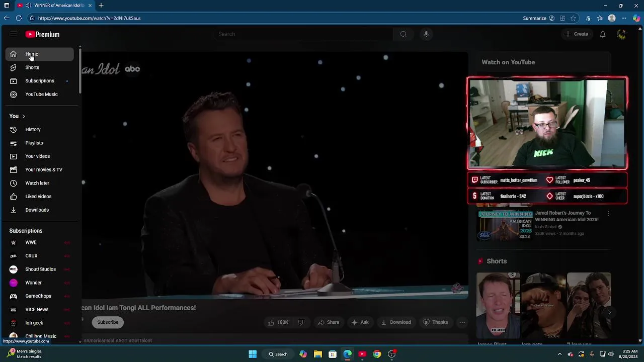Show the next Shorts with the arrow
The image size is (644, 362).
coord(609,312)
